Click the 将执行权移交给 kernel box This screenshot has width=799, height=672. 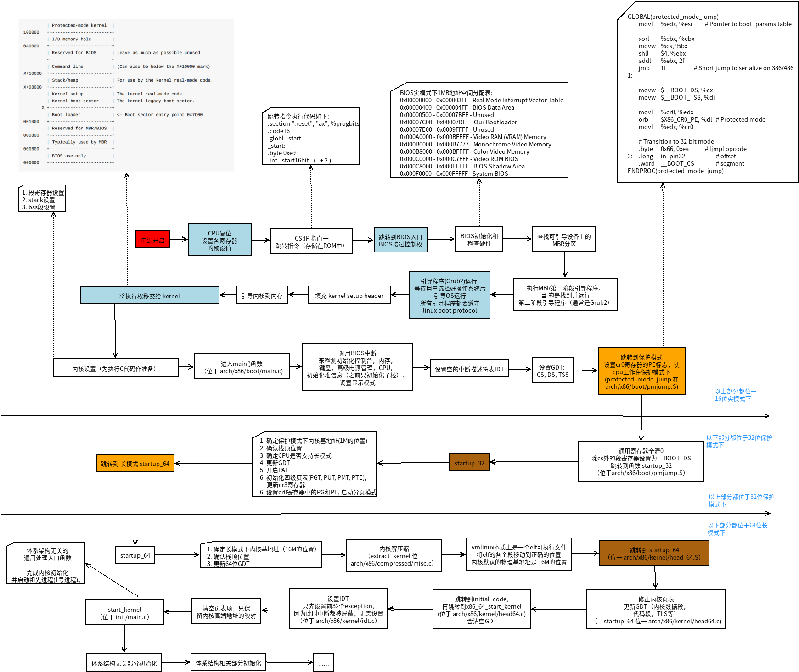coord(150,295)
